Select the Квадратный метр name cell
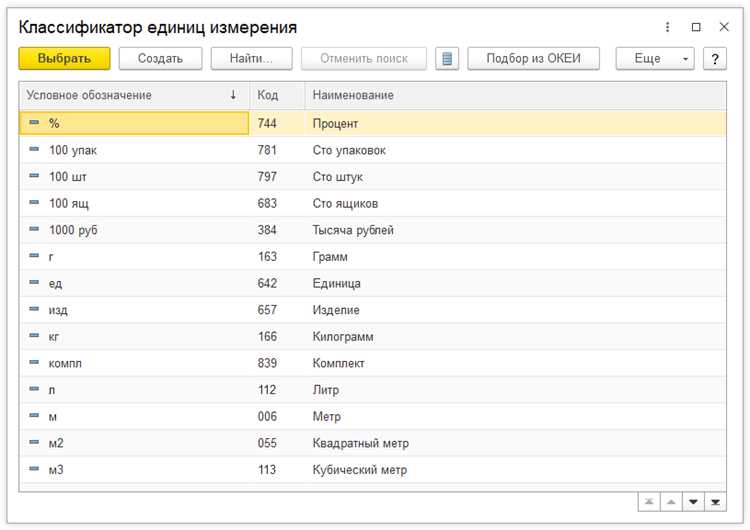The width and height of the screenshot is (750, 530). (x=516, y=443)
